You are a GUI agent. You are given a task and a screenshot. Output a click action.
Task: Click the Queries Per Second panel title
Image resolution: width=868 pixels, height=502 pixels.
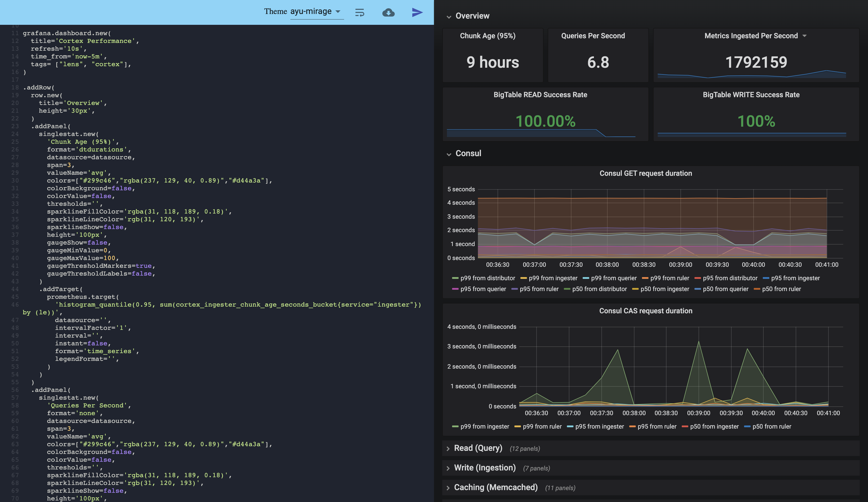(x=593, y=36)
